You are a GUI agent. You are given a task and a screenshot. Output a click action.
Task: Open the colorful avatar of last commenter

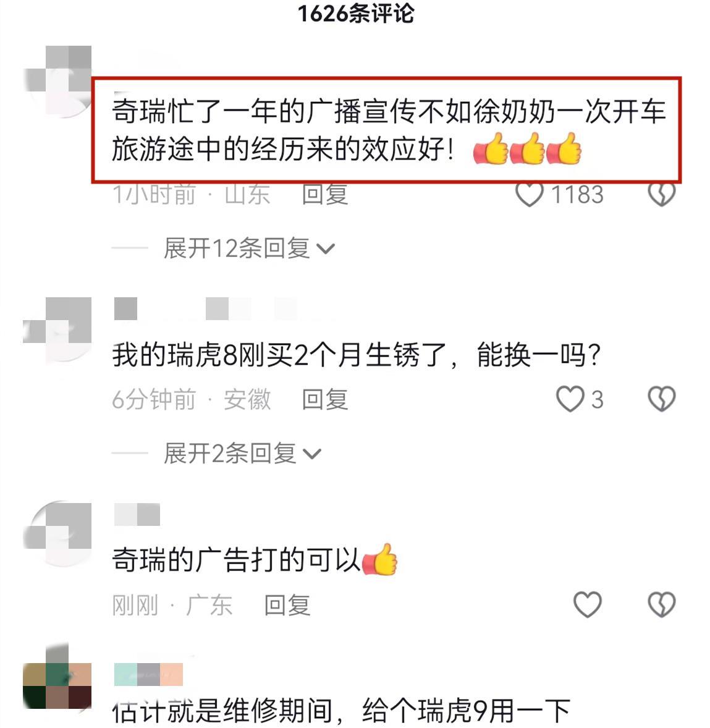tap(57, 677)
